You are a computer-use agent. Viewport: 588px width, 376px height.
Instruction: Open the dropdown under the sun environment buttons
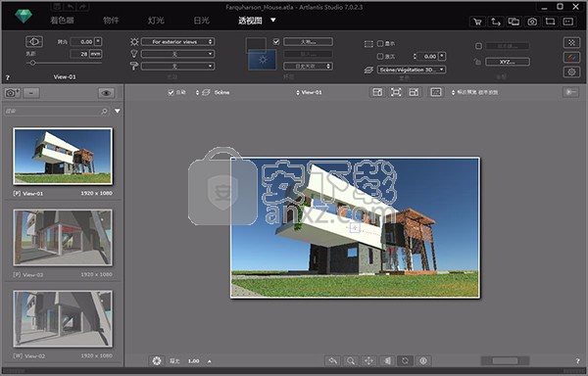click(308, 67)
